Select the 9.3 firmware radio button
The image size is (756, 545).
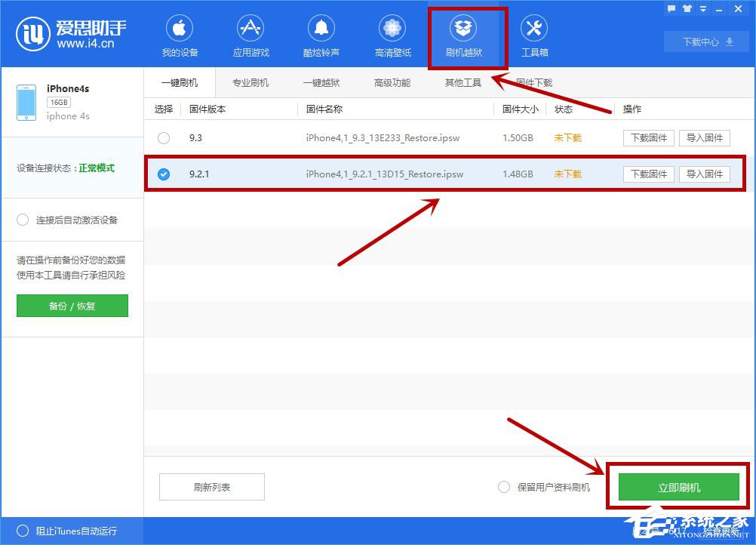click(162, 138)
